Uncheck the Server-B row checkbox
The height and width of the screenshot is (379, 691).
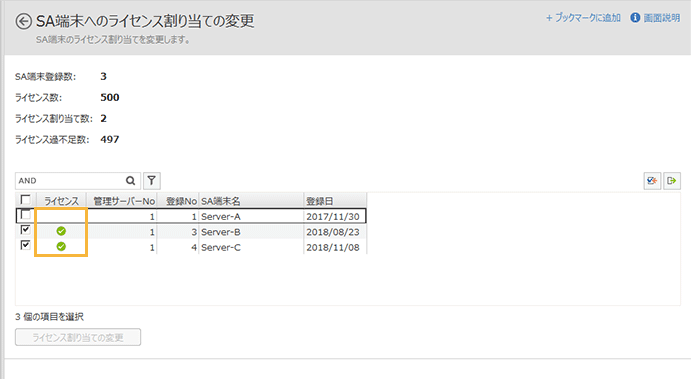(x=26, y=230)
